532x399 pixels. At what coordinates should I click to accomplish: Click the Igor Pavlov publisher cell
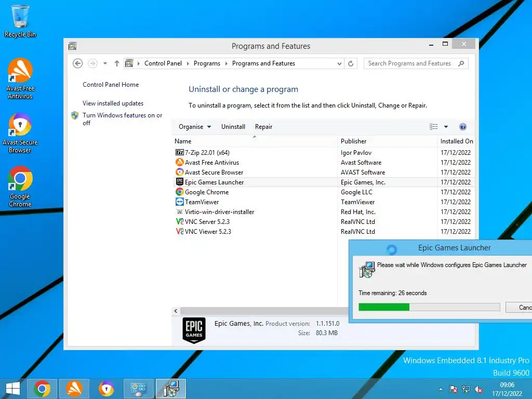point(356,153)
